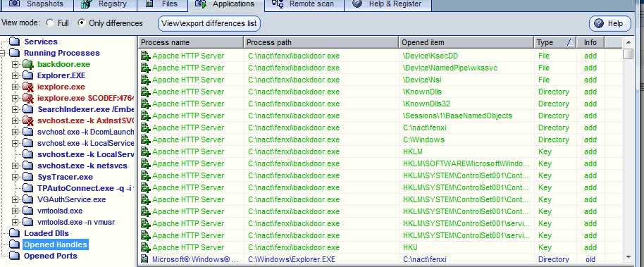Click C:\Windows\Explorer.EXE process path
The height and width of the screenshot is (267, 644).
point(292,260)
